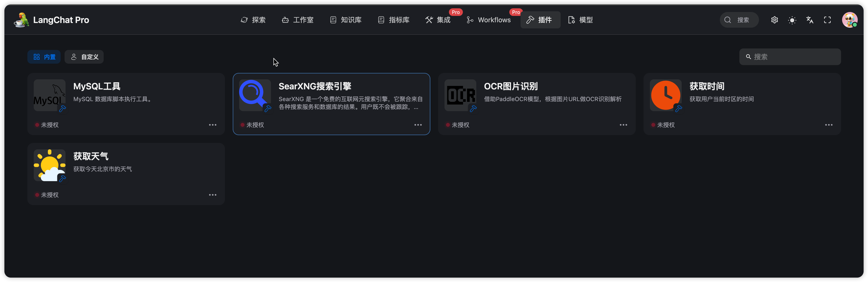Open the 集成 Pro tab

pyautogui.click(x=438, y=20)
